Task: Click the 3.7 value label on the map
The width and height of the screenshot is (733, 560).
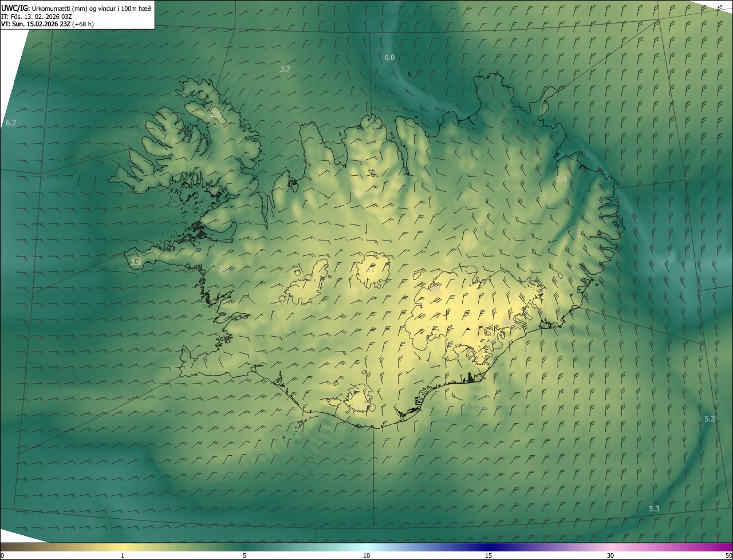Action: [285, 69]
